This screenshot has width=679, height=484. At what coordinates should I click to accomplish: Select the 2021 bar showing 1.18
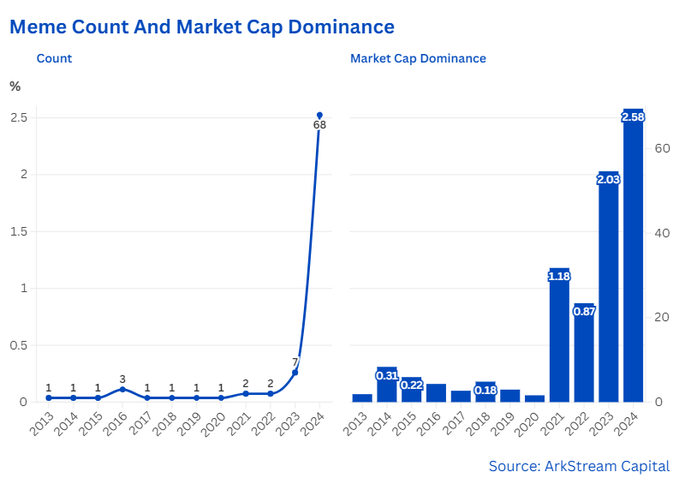[x=559, y=335]
